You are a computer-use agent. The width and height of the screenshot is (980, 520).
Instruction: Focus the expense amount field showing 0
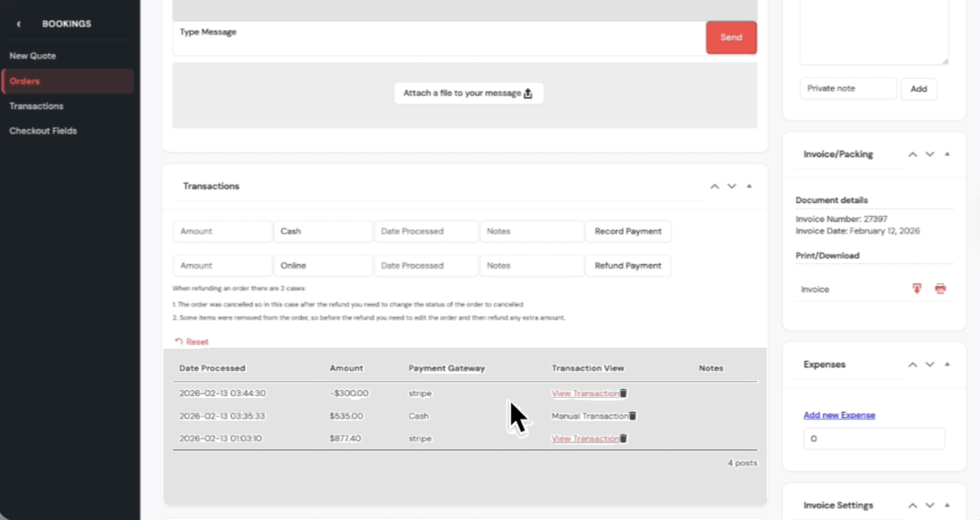[x=874, y=439]
